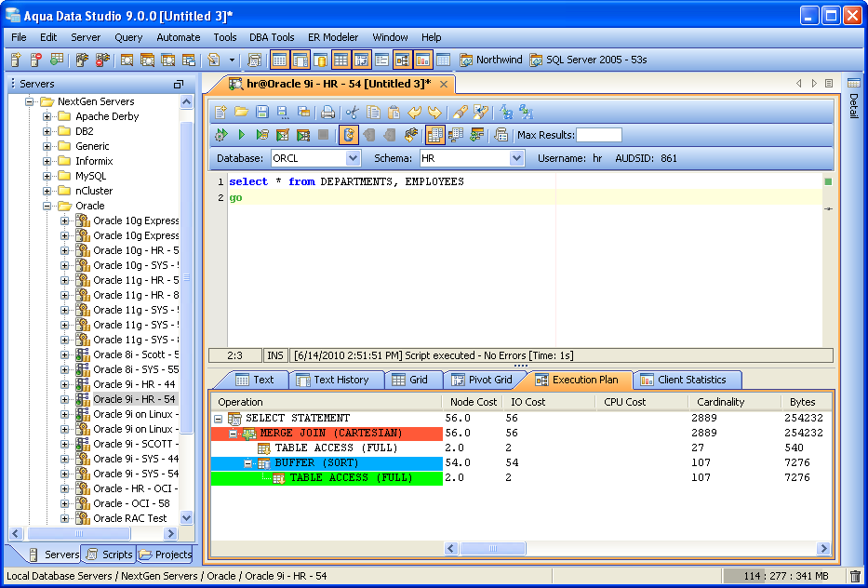
Task: Click the Save As floppy icon with dots
Action: point(283,113)
